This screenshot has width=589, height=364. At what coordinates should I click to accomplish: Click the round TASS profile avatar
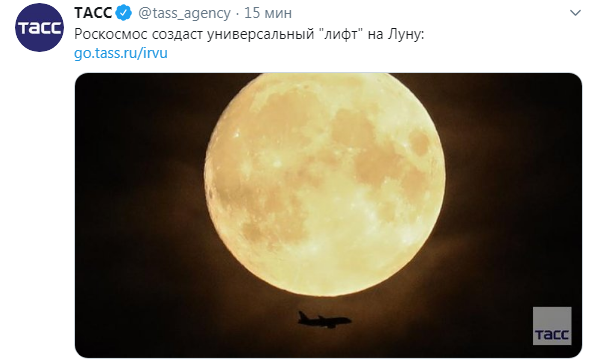click(39, 27)
